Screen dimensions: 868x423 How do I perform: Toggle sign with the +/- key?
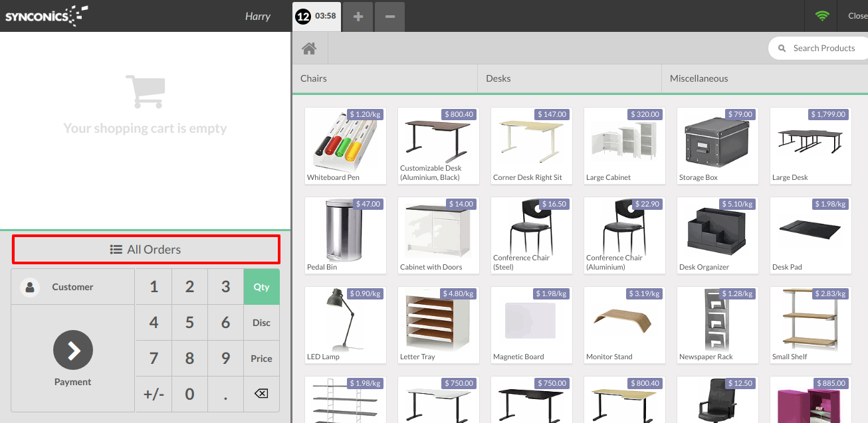154,394
